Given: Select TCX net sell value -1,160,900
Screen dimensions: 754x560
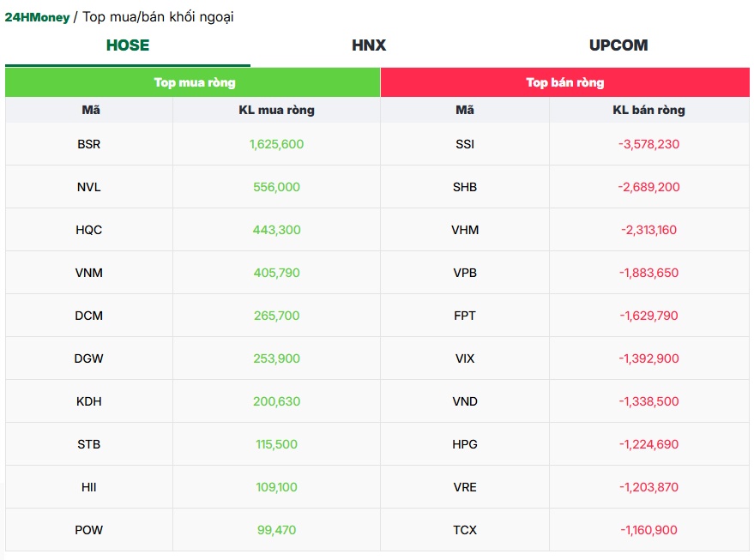Looking at the screenshot, I should tap(648, 530).
